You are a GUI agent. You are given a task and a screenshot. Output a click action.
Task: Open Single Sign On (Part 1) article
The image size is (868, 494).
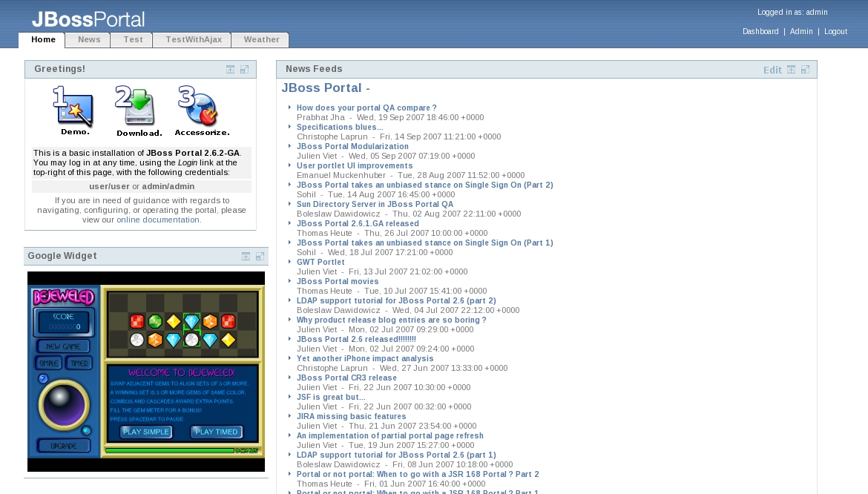tap(424, 243)
